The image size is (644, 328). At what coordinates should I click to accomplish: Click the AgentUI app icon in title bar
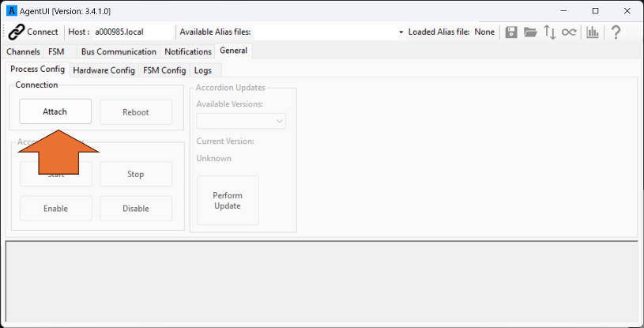pyautogui.click(x=11, y=10)
